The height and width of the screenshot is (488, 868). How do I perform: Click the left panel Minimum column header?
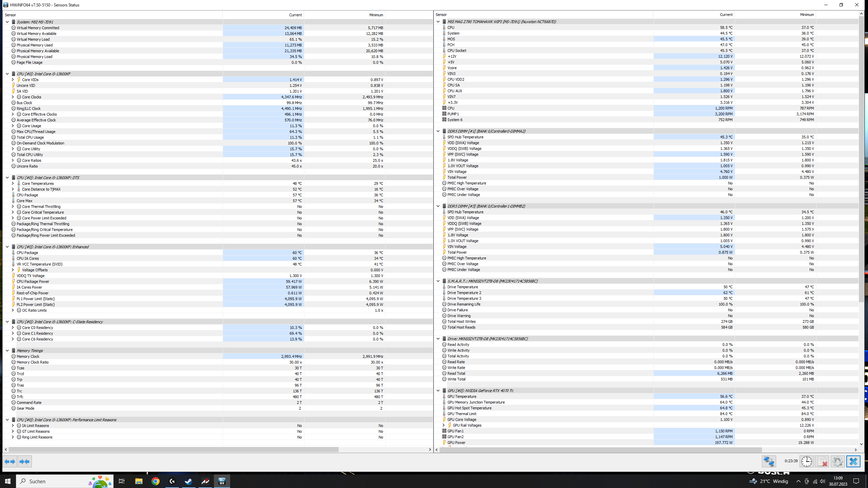pos(376,15)
